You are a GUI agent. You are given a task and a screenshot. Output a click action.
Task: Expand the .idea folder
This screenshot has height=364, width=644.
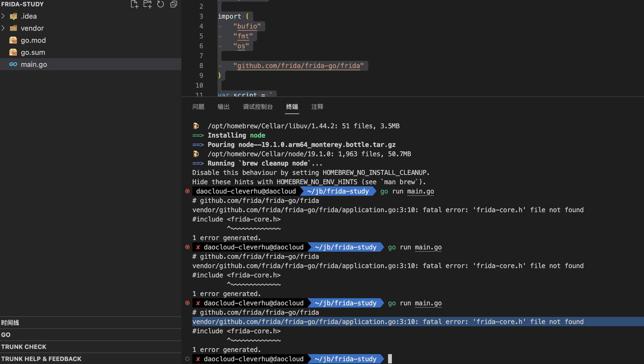coord(3,16)
